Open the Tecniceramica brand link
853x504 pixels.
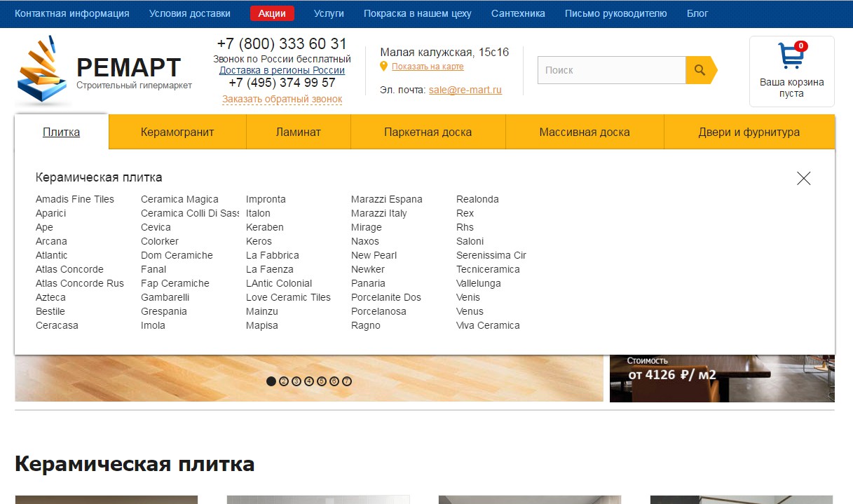488,269
